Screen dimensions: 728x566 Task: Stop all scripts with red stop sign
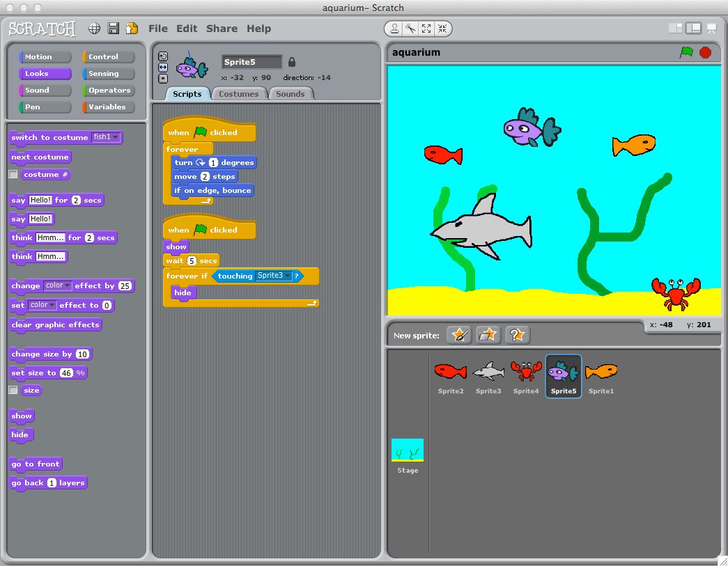pos(705,52)
